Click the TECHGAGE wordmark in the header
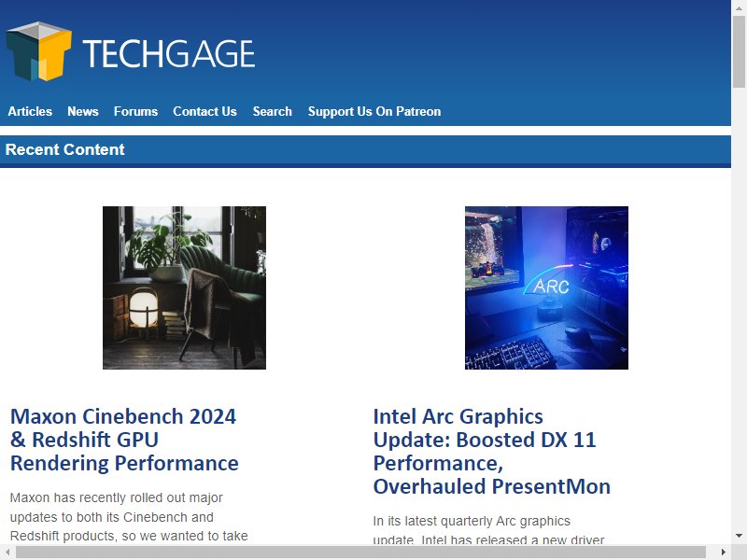Screen dimensions: 747x560 pyautogui.click(x=169, y=53)
